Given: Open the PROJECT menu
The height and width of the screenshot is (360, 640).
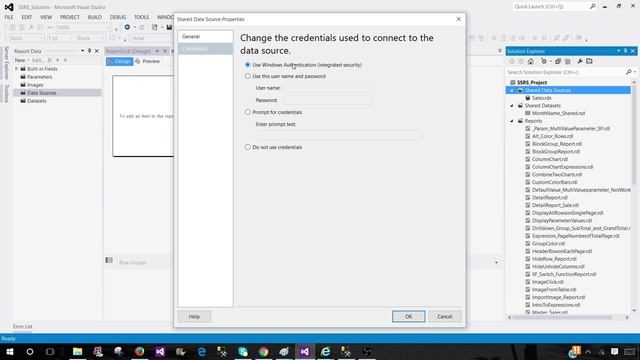Looking at the screenshot, I should [70, 17].
